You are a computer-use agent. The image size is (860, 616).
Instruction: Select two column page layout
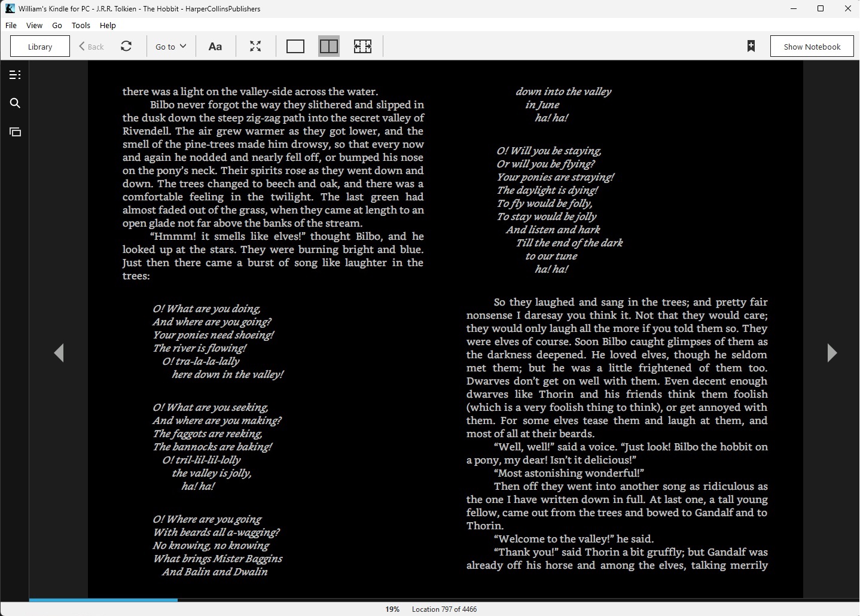(x=329, y=46)
